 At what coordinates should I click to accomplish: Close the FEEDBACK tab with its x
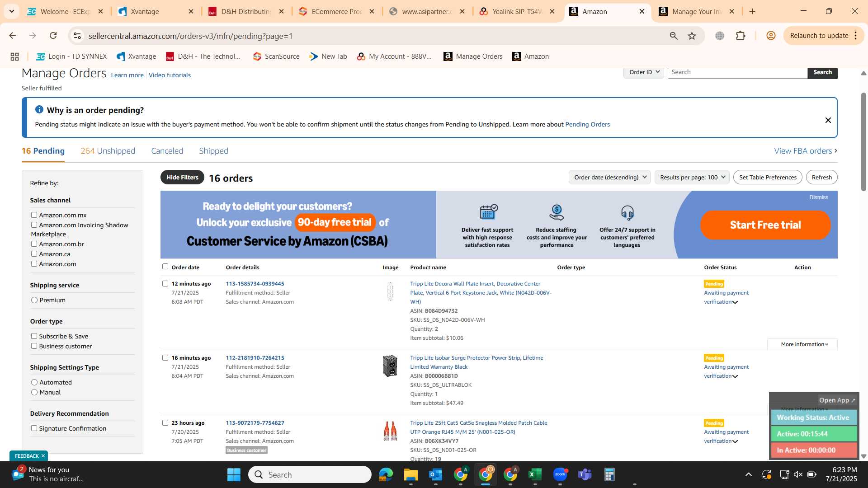(43, 456)
